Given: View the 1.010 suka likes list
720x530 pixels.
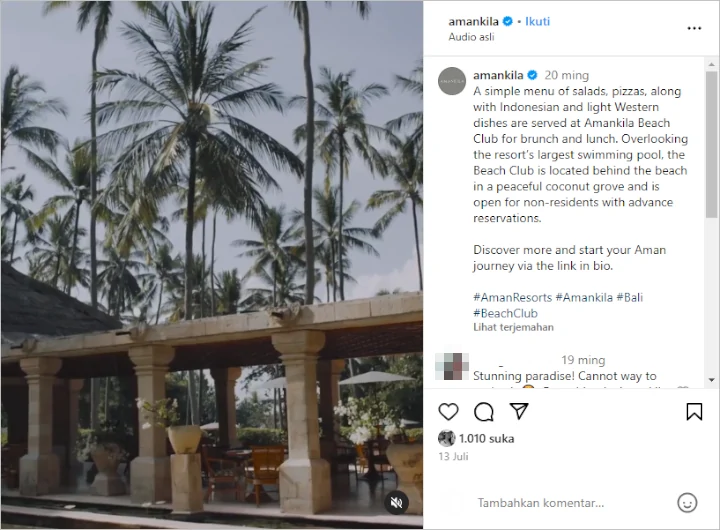Looking at the screenshot, I should tap(486, 437).
